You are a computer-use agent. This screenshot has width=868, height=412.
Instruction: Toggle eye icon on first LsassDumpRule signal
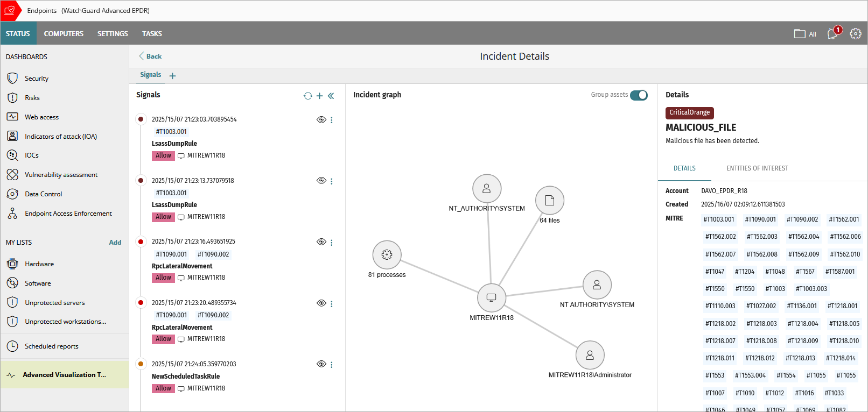coord(321,119)
